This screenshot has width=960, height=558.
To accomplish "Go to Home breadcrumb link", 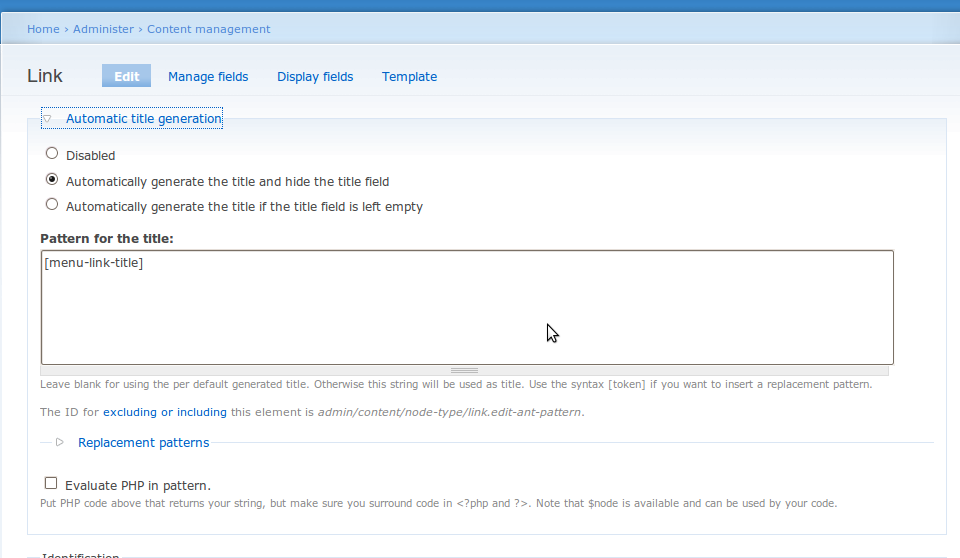I will [x=43, y=29].
